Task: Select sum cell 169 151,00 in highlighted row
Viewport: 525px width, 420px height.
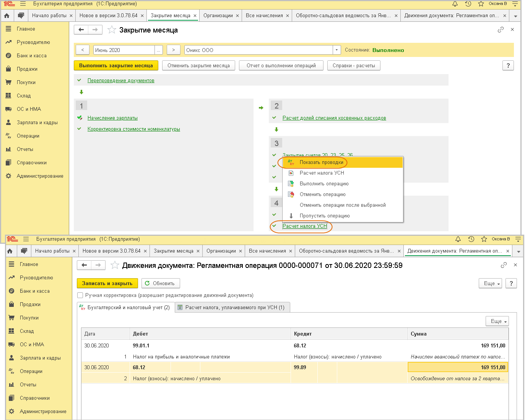Action: click(x=458, y=367)
